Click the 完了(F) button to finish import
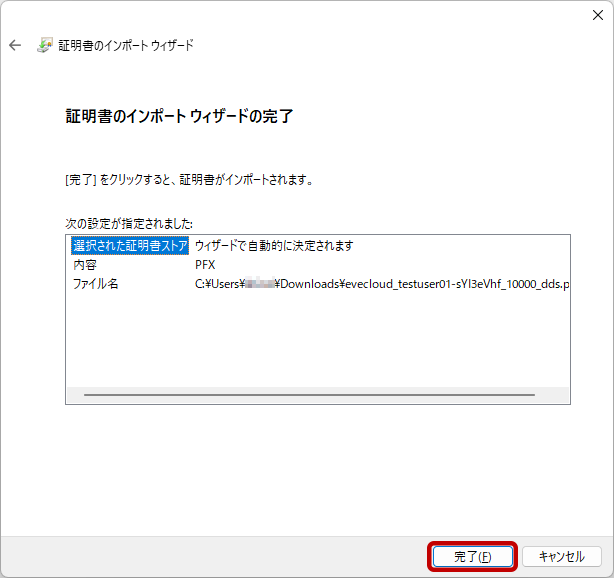This screenshot has height=578, width=614. click(x=472, y=556)
